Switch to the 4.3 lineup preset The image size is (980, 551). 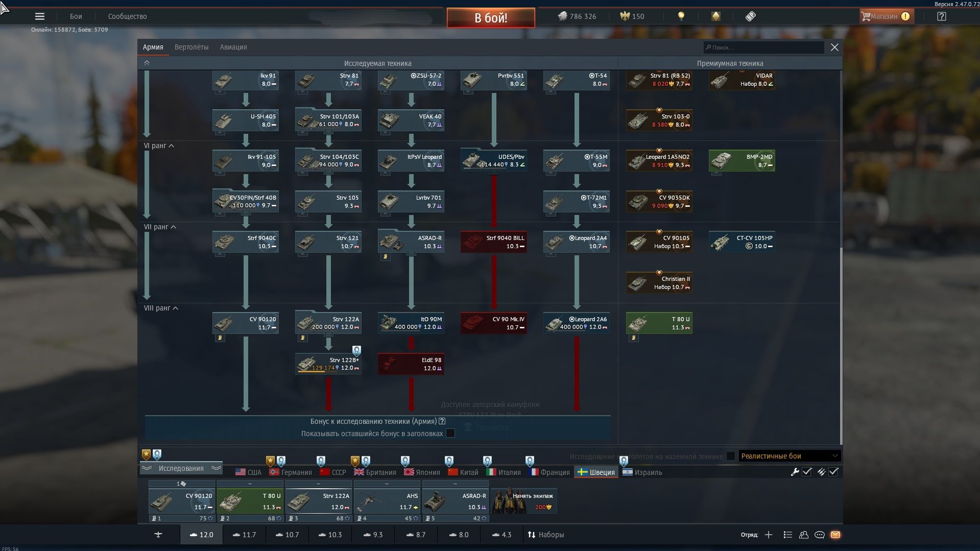click(x=501, y=535)
